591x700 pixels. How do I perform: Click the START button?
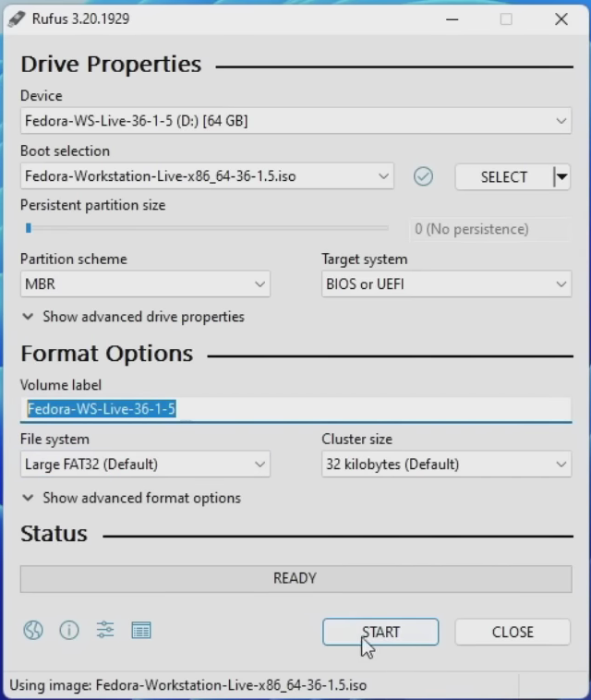pyautogui.click(x=380, y=632)
